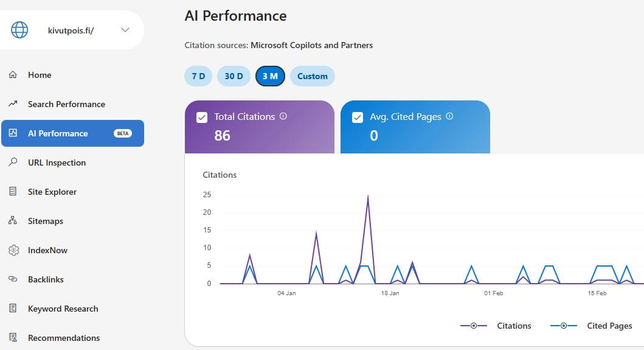Click the Home house icon
Viewport: 644px width, 350px height.
coord(13,75)
